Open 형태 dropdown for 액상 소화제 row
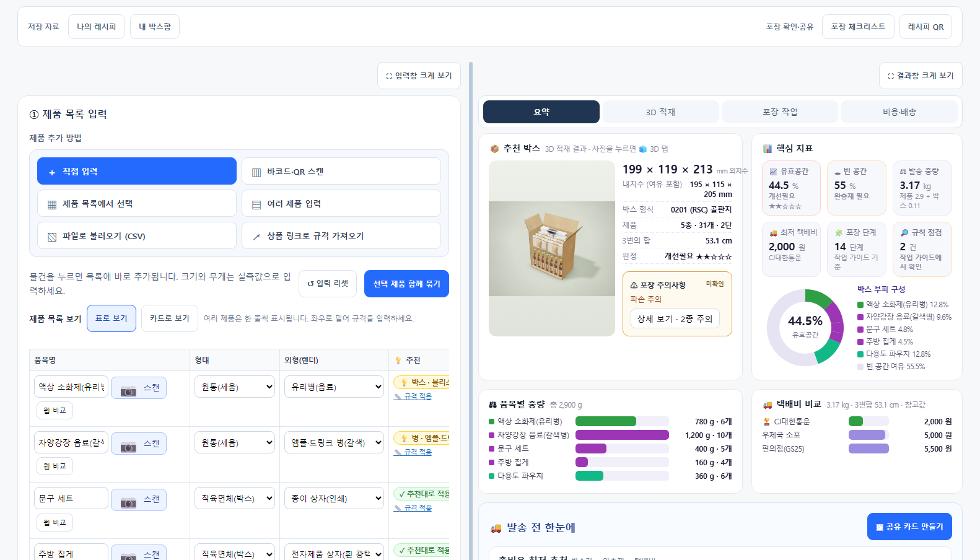Image resolution: width=980 pixels, height=560 pixels. [x=235, y=387]
